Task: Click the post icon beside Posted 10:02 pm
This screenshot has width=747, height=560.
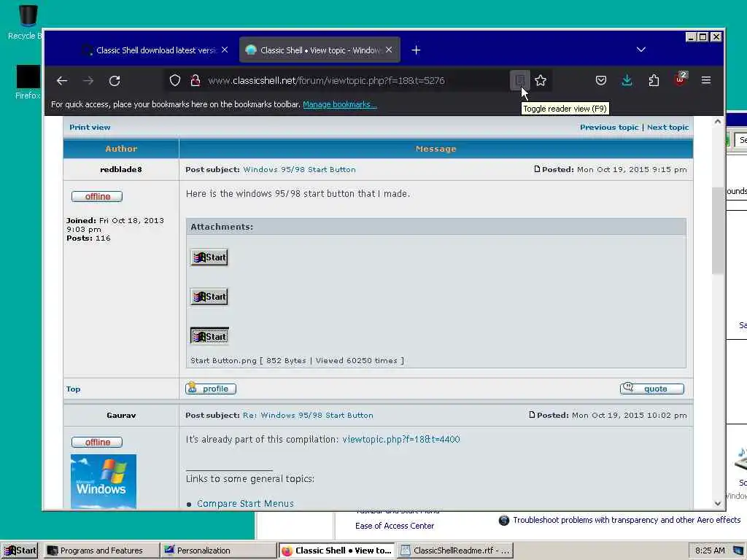Action: coord(532,415)
